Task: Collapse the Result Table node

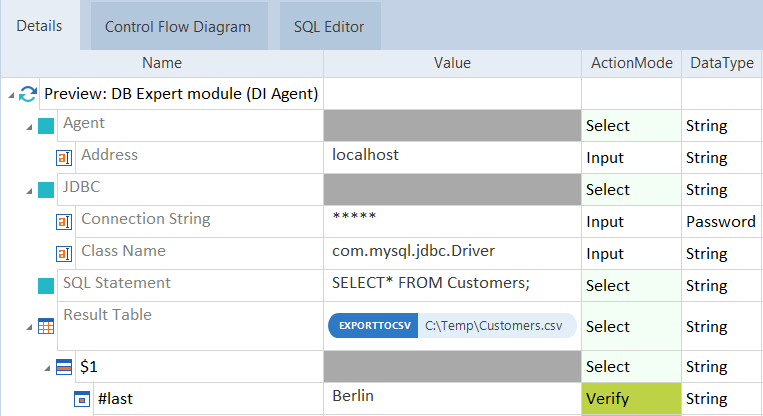Action: point(28,327)
